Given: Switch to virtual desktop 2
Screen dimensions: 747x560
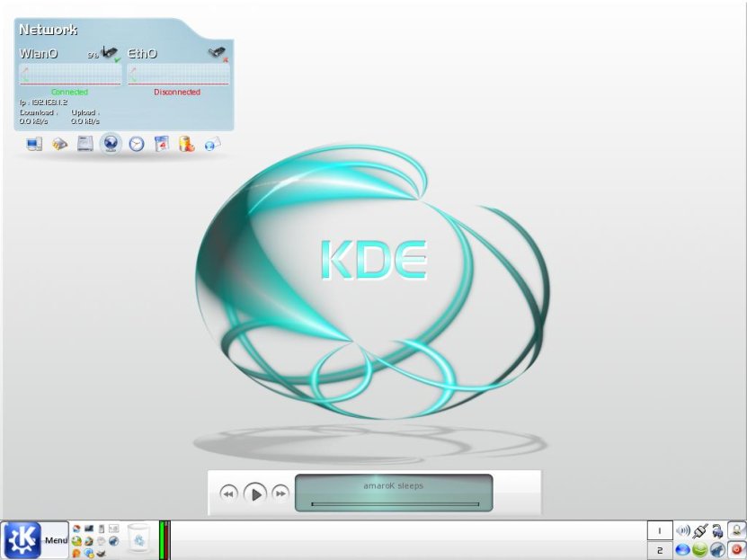Looking at the screenshot, I should click(660, 550).
